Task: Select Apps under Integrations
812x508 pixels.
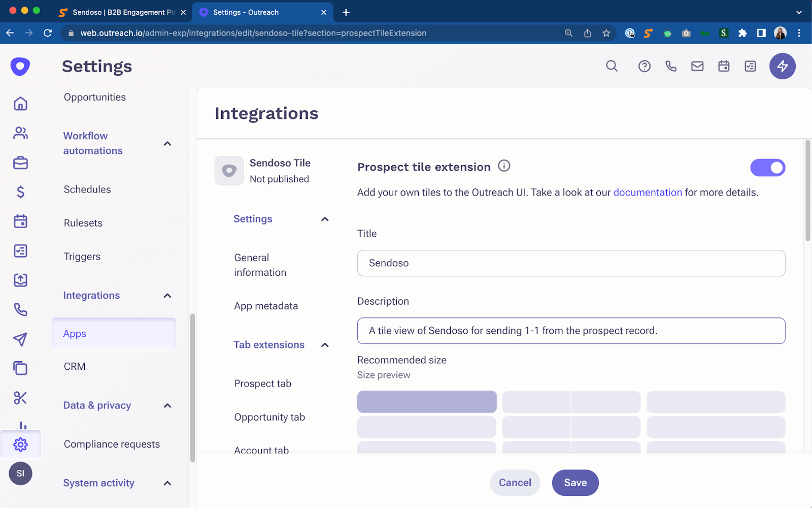Action: pos(114,334)
